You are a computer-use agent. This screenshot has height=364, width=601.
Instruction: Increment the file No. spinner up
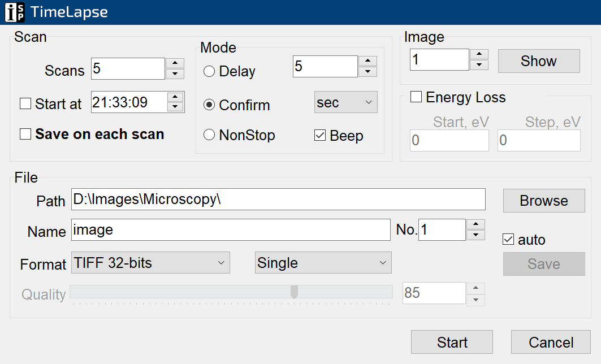pos(475,224)
